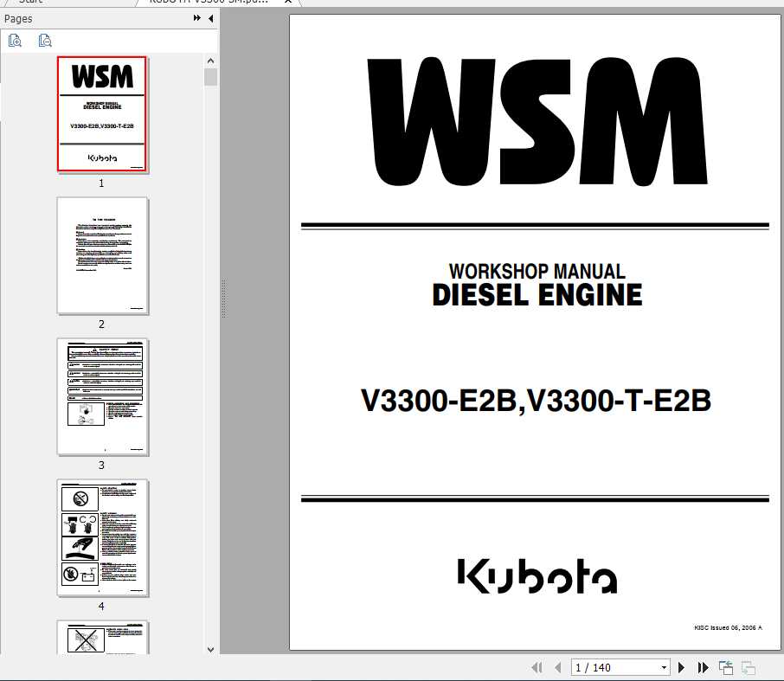Go to the previous page
This screenshot has height=681, width=784.
558,667
